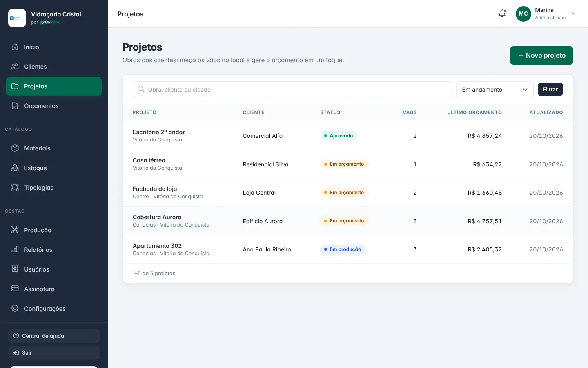The width and height of the screenshot is (588, 368).
Task: Navigate to Relatórios
Action: pyautogui.click(x=54, y=250)
